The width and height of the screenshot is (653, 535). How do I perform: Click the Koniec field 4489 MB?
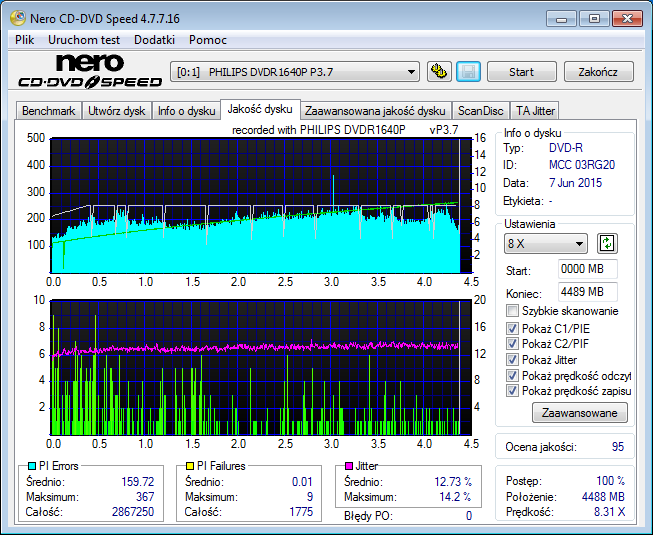click(587, 292)
